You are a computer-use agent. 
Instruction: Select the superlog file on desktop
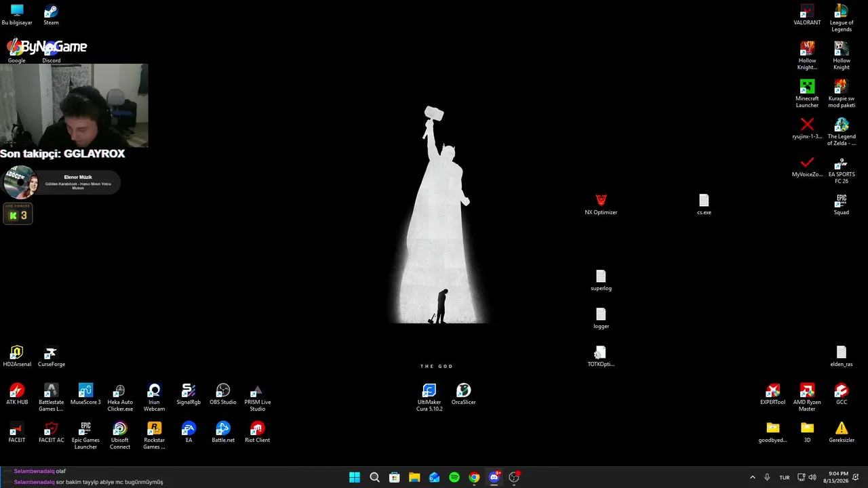601,281
